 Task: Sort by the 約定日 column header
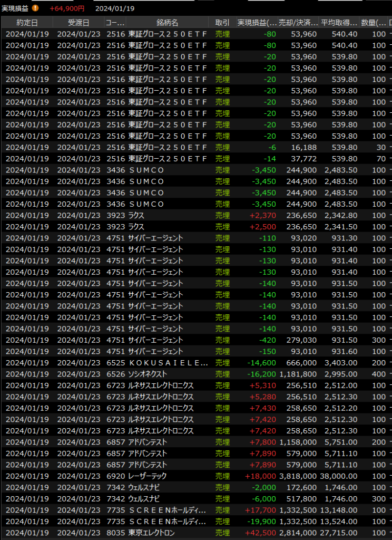[x=27, y=22]
